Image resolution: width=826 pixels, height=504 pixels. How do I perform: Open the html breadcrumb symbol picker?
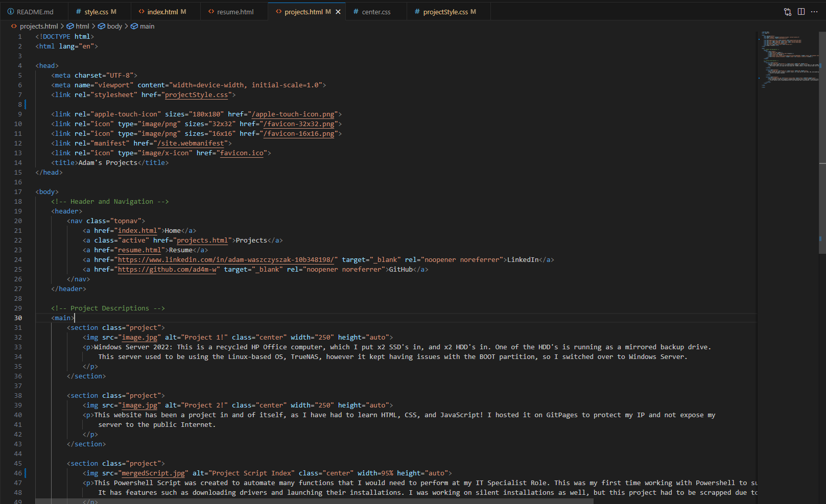click(82, 26)
